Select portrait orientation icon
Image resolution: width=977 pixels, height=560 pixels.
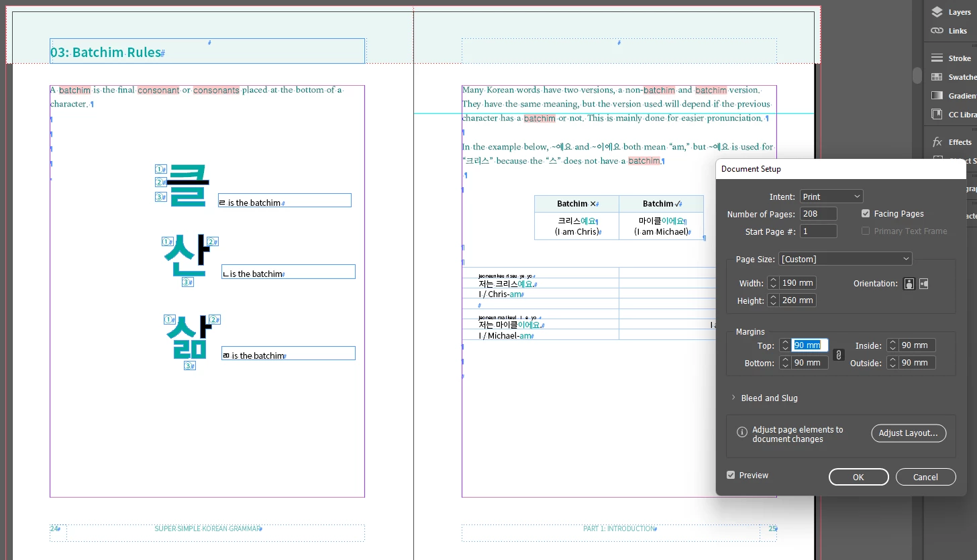coord(909,284)
